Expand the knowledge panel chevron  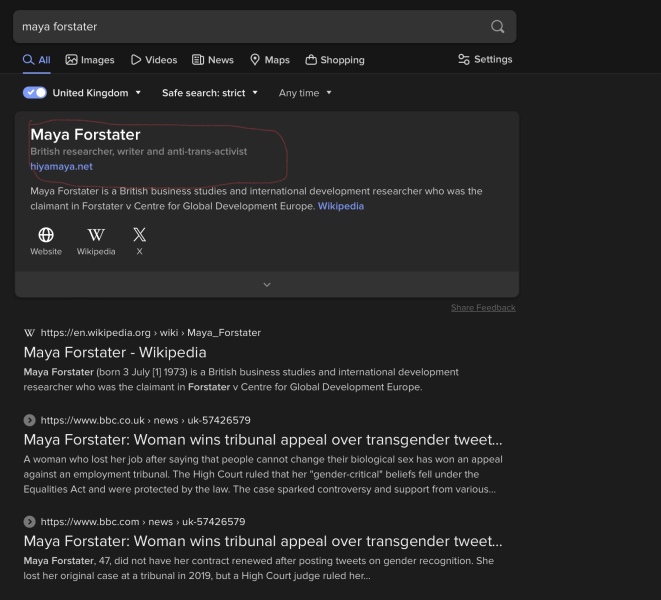pyautogui.click(x=266, y=285)
